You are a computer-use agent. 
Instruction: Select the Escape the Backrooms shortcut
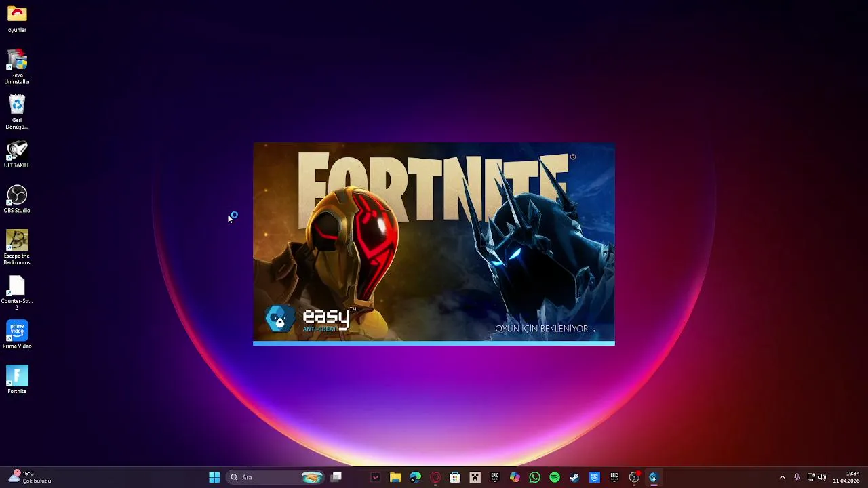coord(17,247)
